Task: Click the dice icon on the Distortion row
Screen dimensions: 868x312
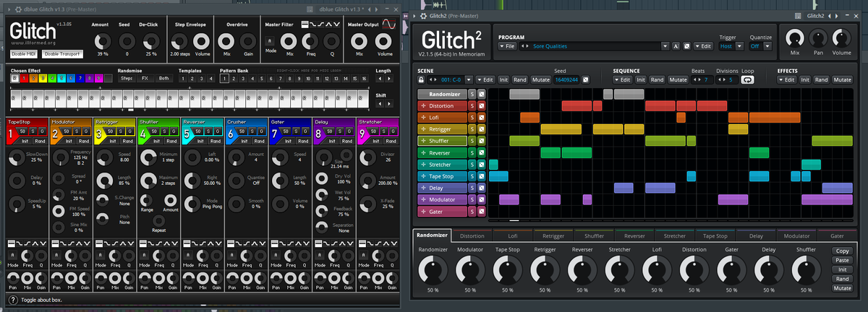Action: coord(482,106)
